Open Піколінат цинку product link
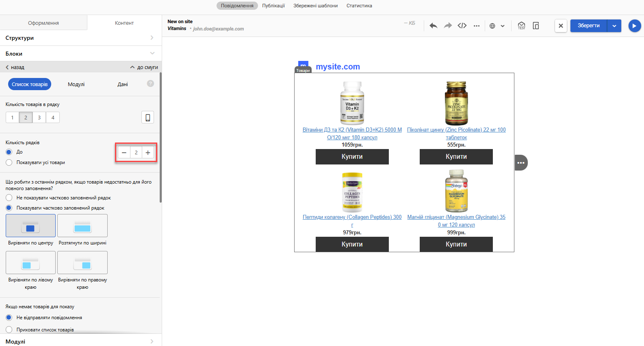Viewport: 644px width, 346px height. pos(456,134)
